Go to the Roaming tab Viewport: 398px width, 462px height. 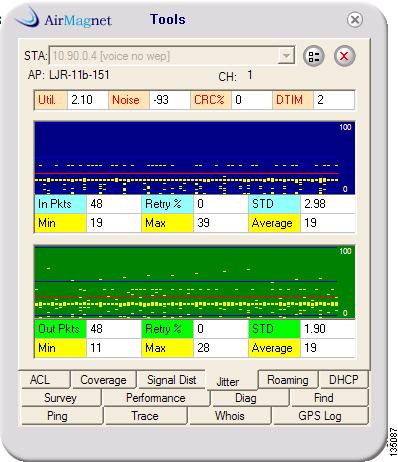pyautogui.click(x=288, y=380)
